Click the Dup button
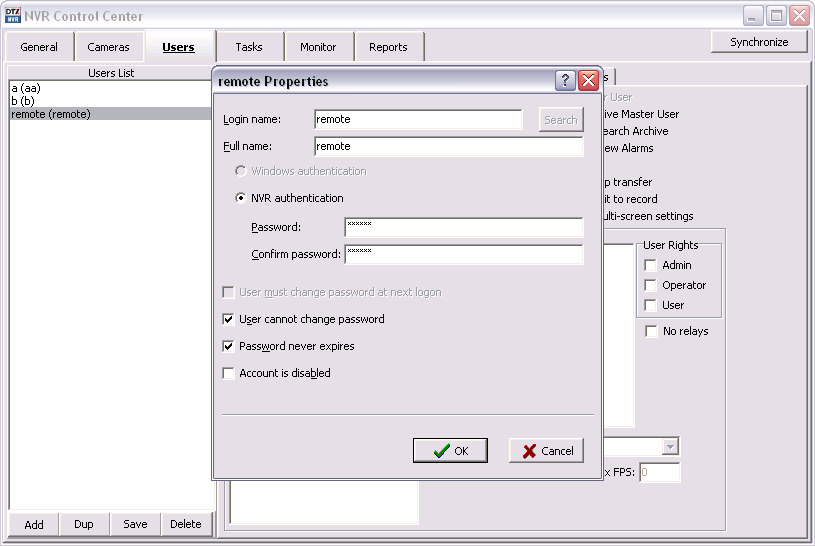The width and height of the screenshot is (815, 546). [84, 524]
